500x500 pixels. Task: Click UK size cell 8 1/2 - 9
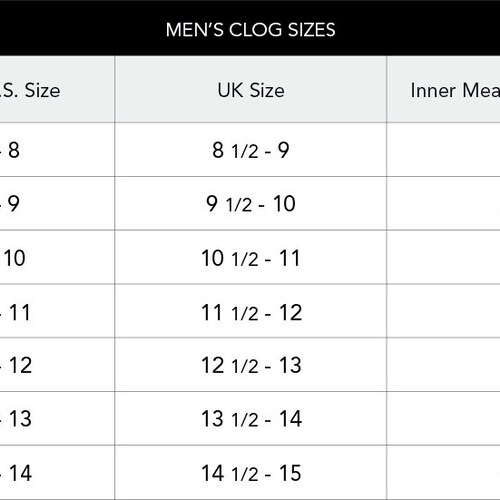251,150
